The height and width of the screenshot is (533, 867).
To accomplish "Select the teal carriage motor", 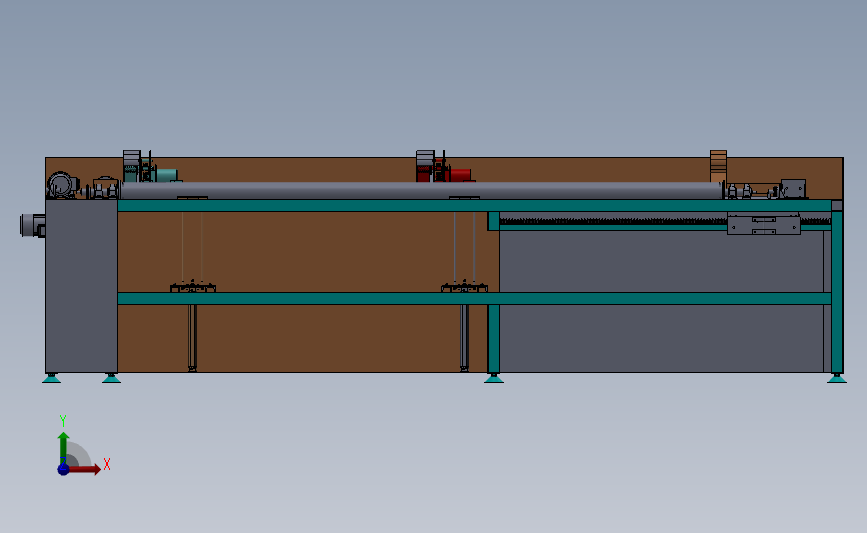I will (x=166, y=175).
